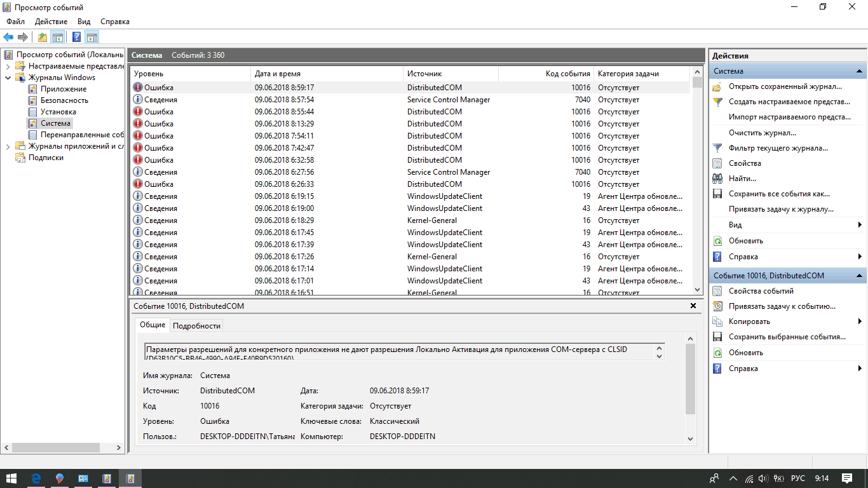
Task: Click the blue Help icon in the toolbar
Action: pos(76,37)
